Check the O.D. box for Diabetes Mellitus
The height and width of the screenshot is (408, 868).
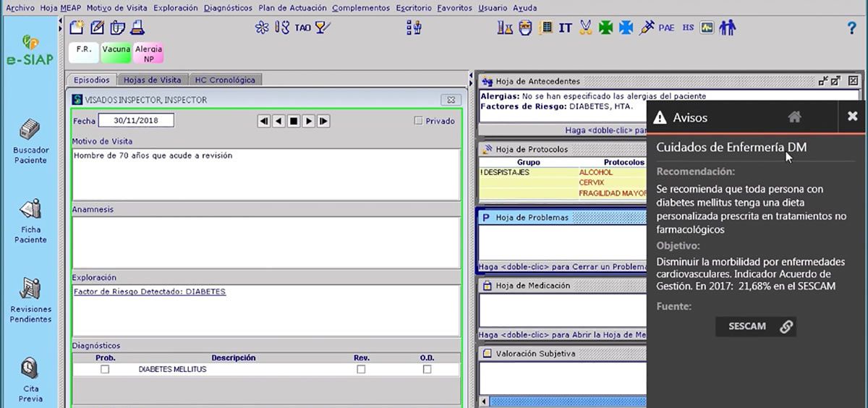coord(427,369)
